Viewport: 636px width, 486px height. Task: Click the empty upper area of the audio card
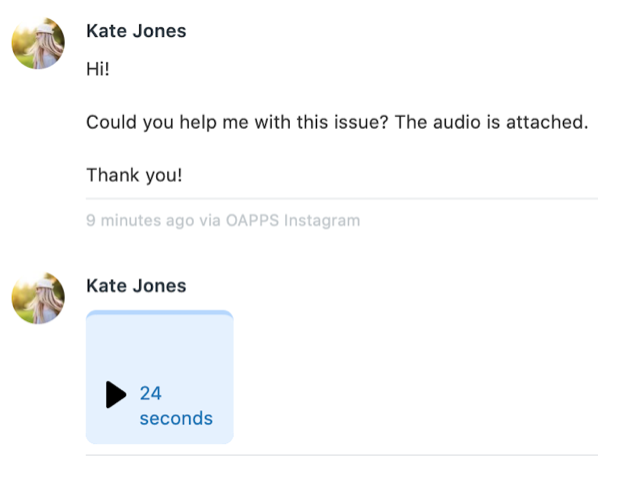pos(160,345)
